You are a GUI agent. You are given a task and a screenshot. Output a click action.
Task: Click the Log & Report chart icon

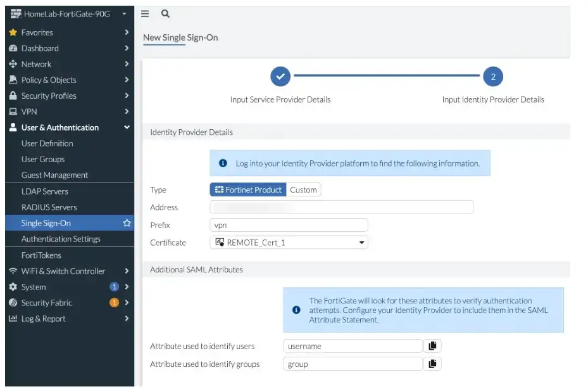13,319
